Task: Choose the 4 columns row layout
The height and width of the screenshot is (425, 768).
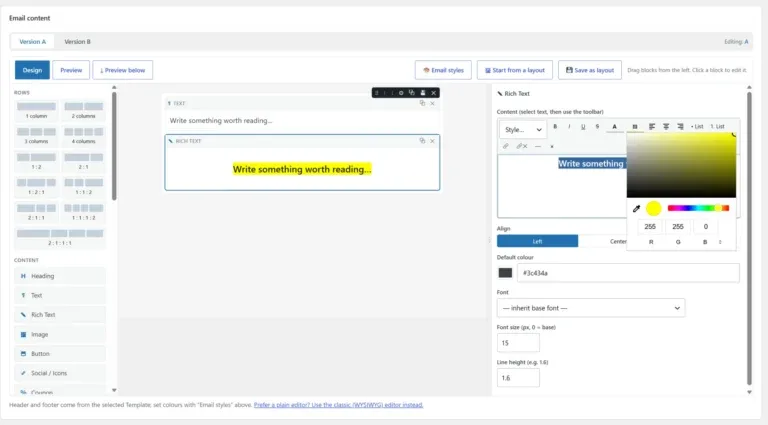Action: [83, 136]
